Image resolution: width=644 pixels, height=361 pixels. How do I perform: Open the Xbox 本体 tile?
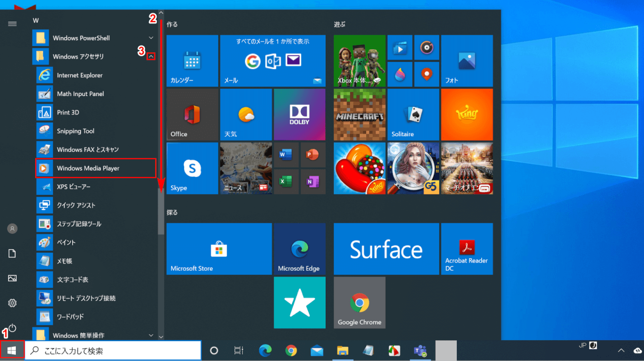[359, 61]
